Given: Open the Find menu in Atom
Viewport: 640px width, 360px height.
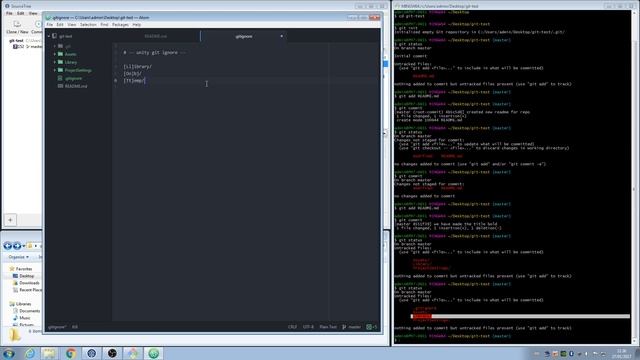Looking at the screenshot, I should pos(104,25).
